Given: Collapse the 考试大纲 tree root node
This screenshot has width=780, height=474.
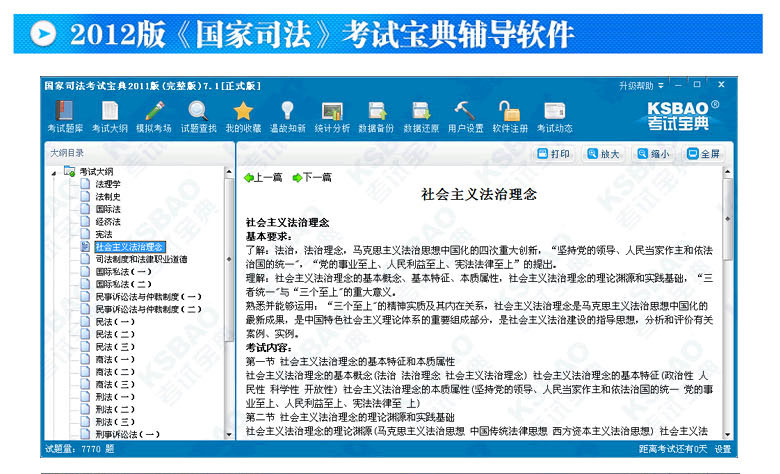Looking at the screenshot, I should (54, 173).
